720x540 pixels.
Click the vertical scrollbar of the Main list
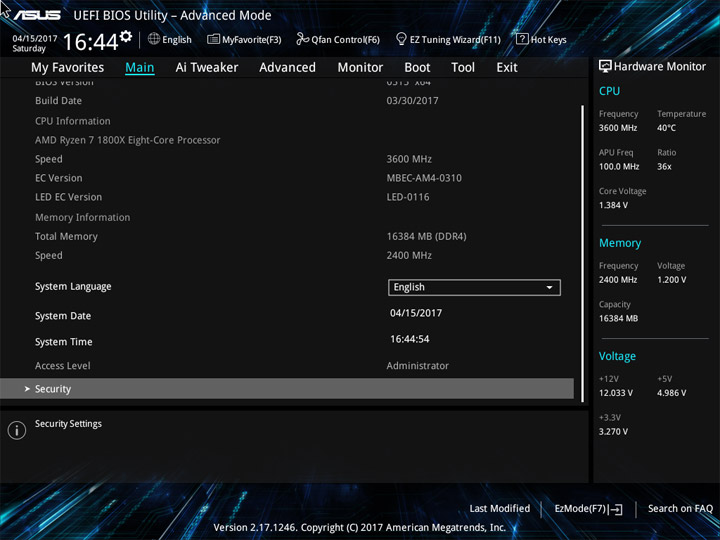pos(583,253)
